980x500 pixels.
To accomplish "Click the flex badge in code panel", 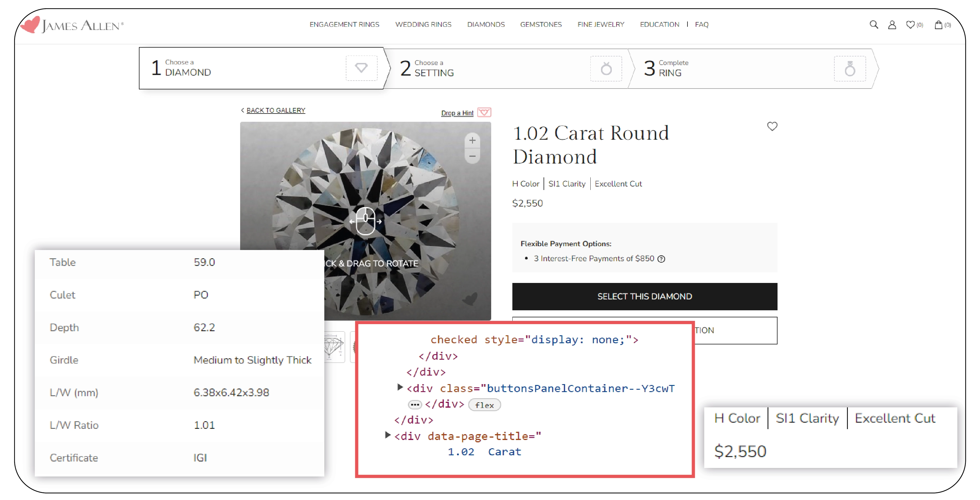I will pos(484,405).
